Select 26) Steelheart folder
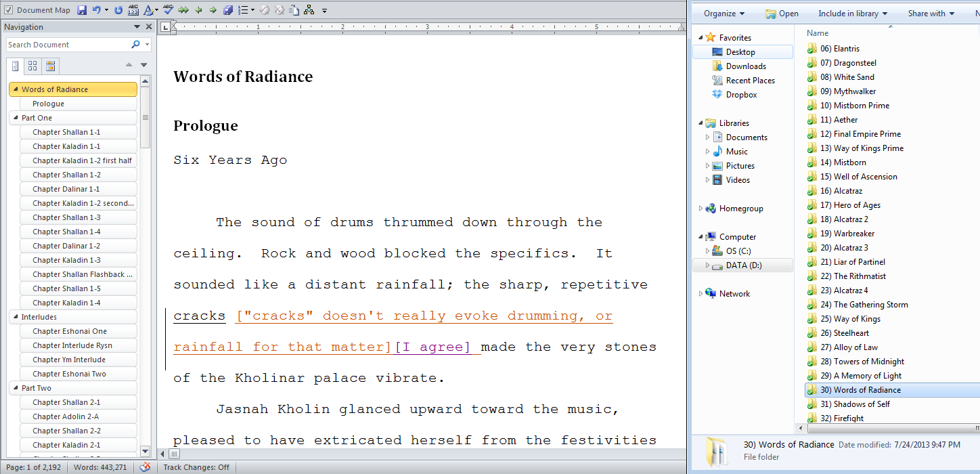Screen dimensions: 980x474 click(844, 333)
